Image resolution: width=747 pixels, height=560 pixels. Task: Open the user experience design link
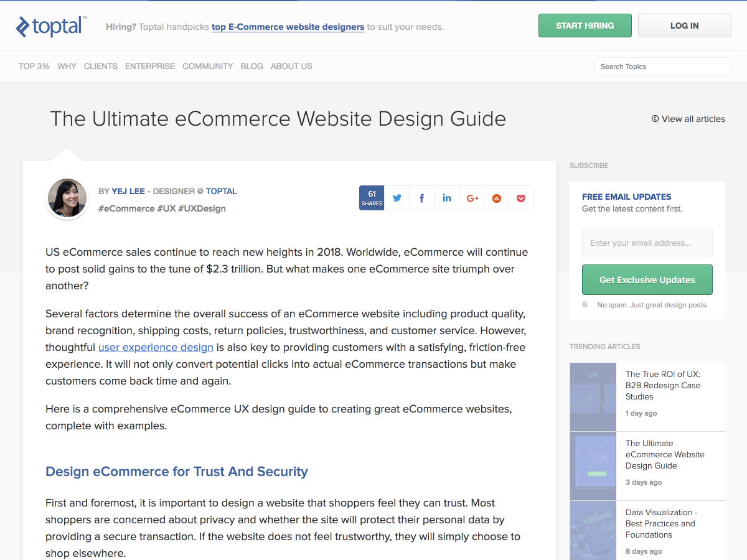pyautogui.click(x=156, y=347)
